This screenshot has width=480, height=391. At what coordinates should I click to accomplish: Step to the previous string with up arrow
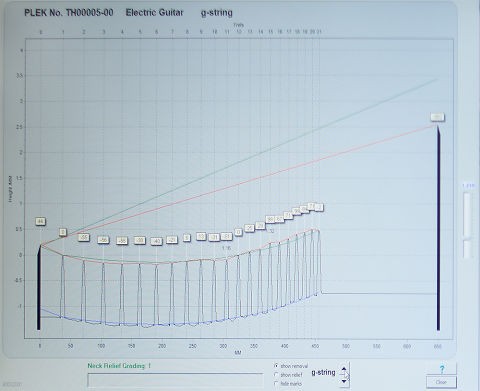click(x=344, y=368)
